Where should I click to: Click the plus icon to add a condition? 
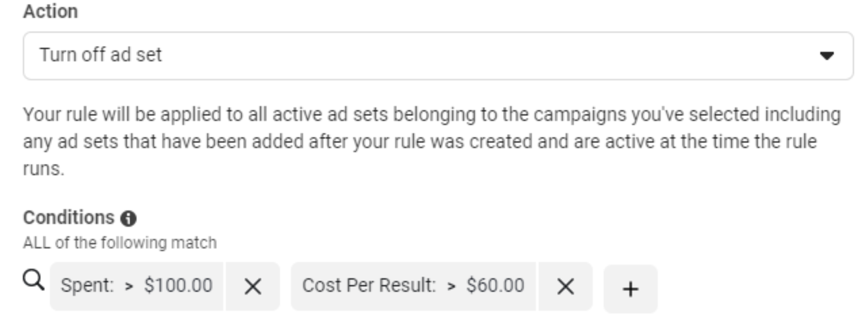coord(631,288)
